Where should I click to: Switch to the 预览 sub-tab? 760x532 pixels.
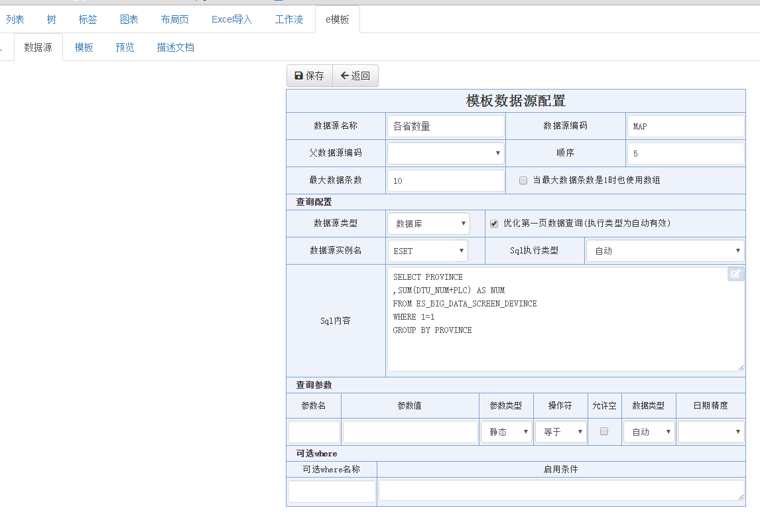click(125, 48)
